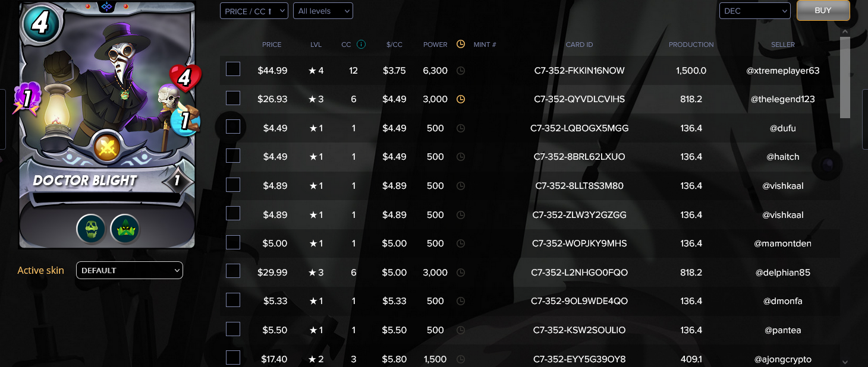
Task: Open the PRICE / CC sort dropdown
Action: pyautogui.click(x=254, y=11)
